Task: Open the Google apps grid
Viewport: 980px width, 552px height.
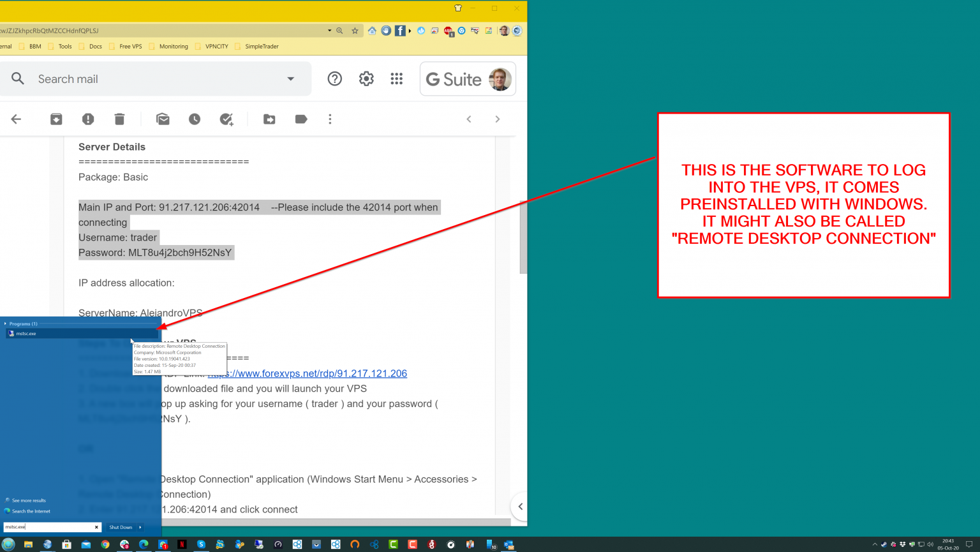Action: (x=397, y=78)
